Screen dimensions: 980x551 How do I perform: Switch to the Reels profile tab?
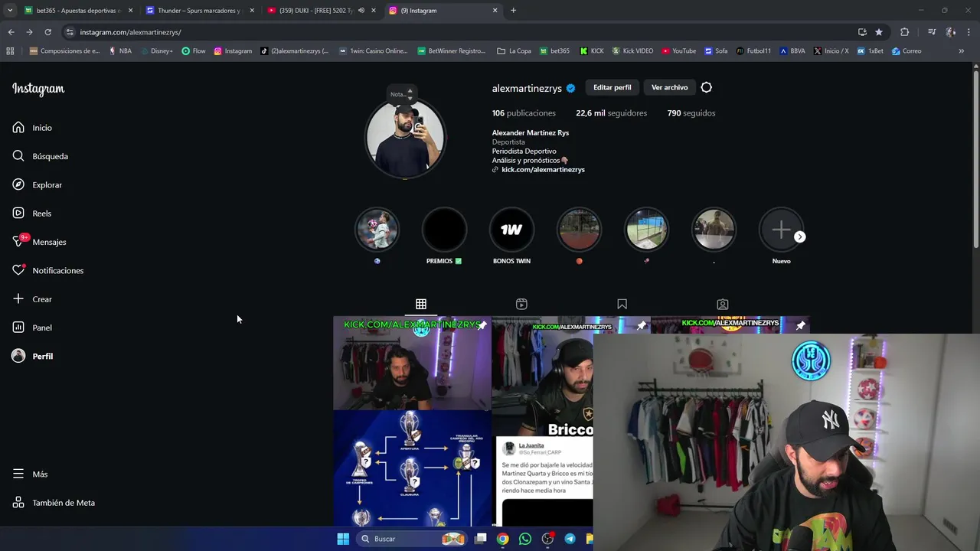(521, 304)
